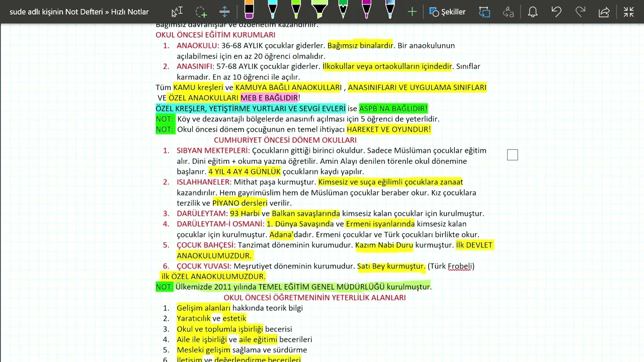Open notifications bell

point(533,12)
